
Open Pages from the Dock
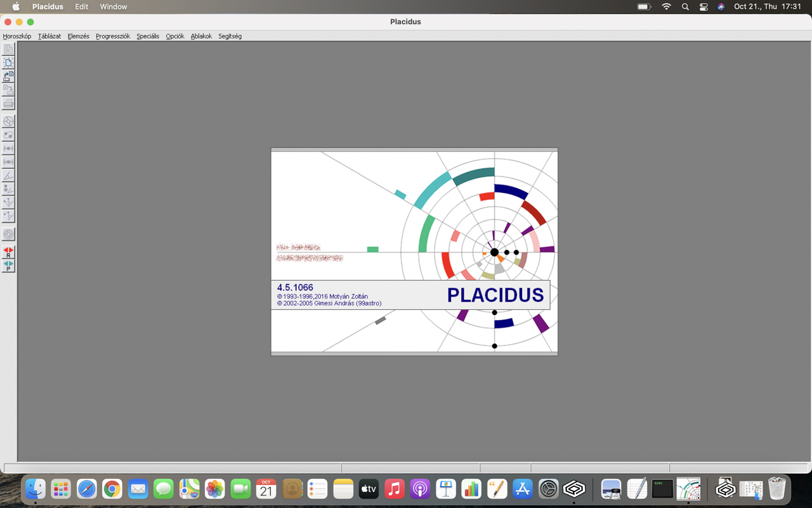[x=497, y=489]
